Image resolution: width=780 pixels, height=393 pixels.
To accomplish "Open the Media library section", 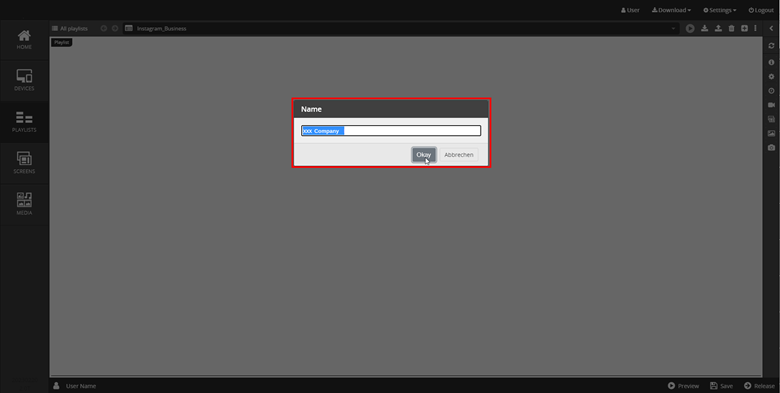I will (24, 205).
